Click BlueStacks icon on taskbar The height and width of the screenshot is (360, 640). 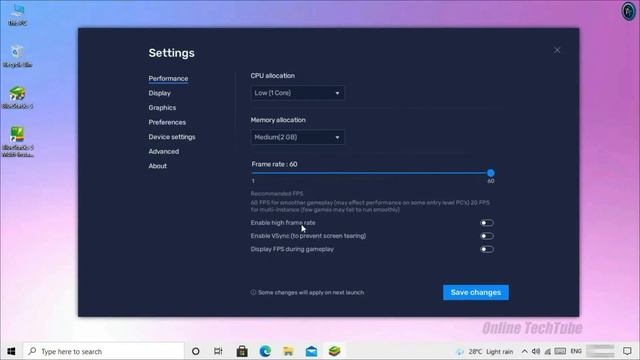[x=334, y=351]
